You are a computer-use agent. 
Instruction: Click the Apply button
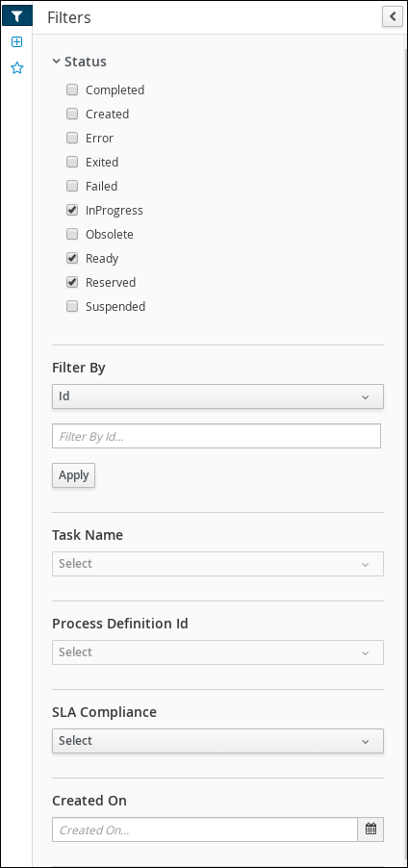pos(74,475)
